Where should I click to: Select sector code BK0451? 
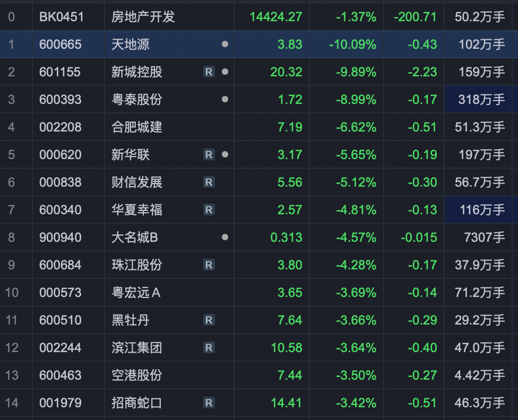(x=62, y=17)
